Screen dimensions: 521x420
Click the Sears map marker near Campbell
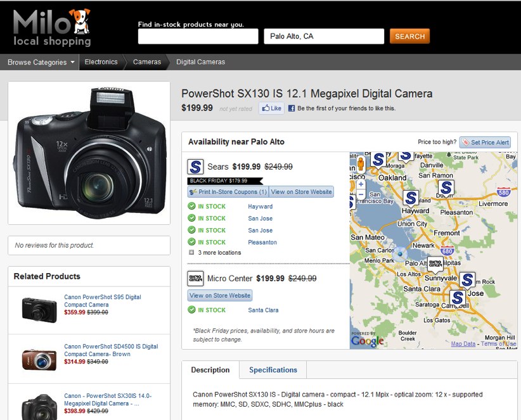pos(458,299)
